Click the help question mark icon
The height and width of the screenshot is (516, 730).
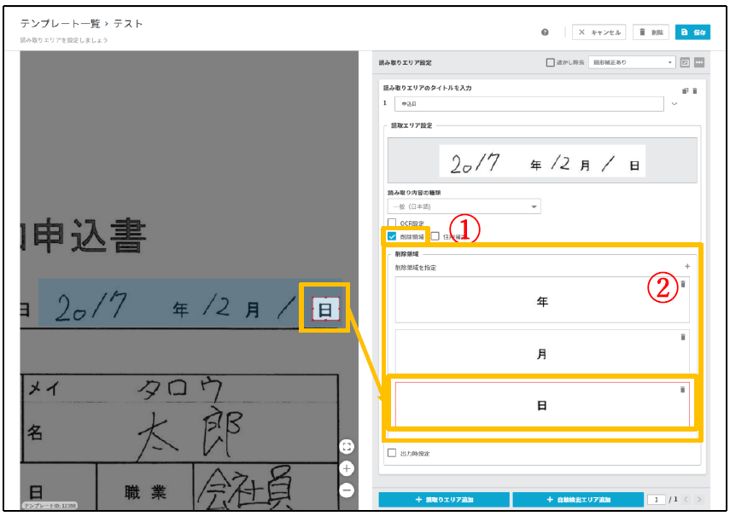click(x=545, y=32)
